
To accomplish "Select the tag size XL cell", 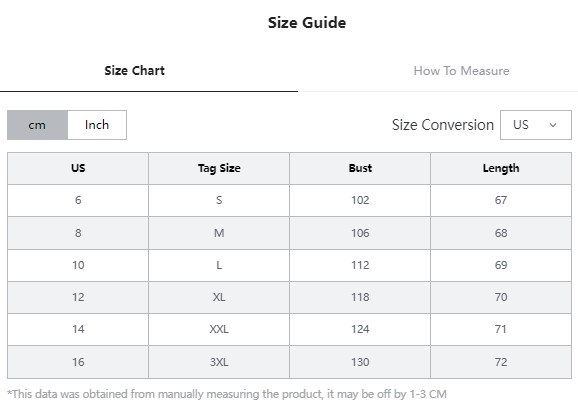I will click(x=219, y=297).
